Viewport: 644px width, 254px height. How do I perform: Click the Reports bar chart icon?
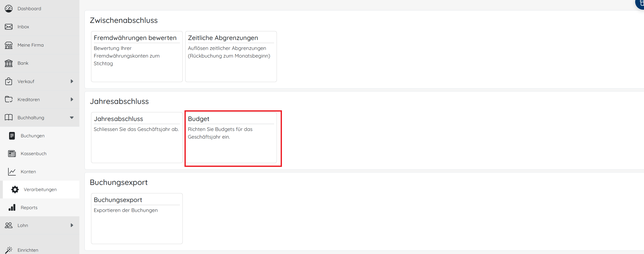pos(12,208)
